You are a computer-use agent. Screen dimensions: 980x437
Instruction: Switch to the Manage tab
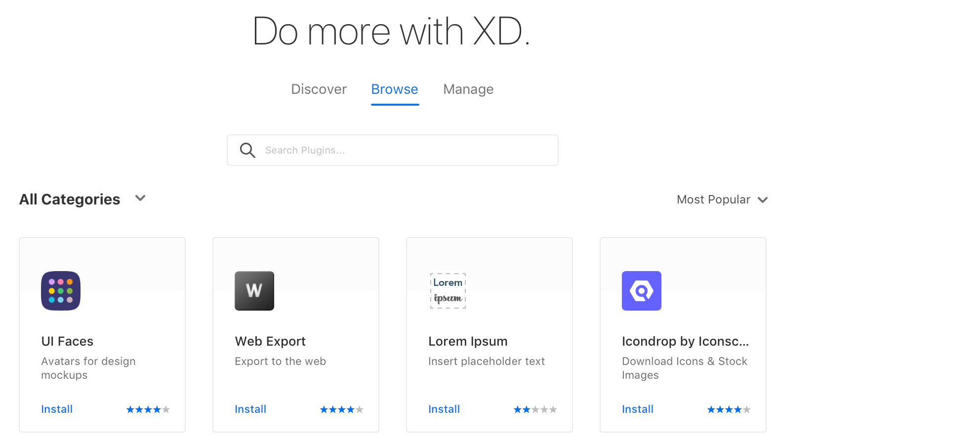[x=468, y=89]
